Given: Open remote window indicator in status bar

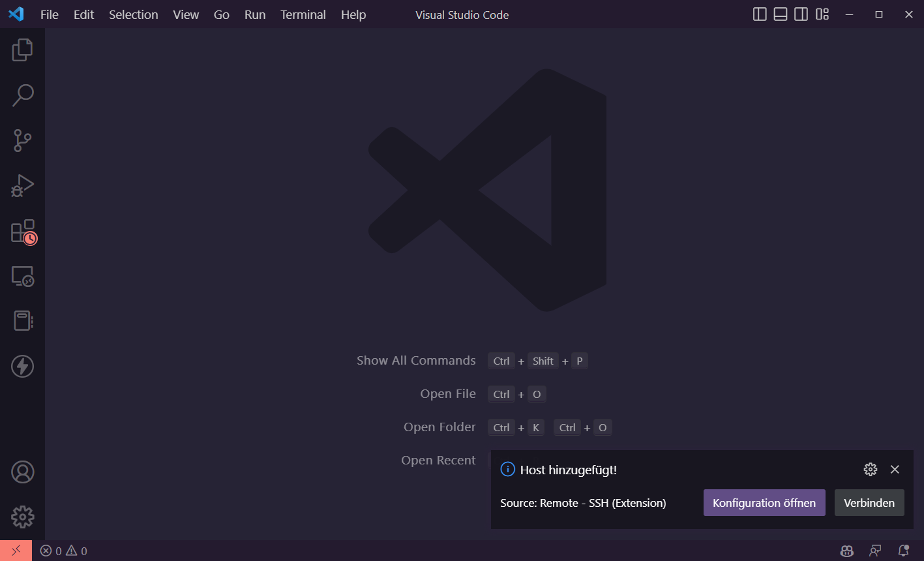Looking at the screenshot, I should [16, 551].
